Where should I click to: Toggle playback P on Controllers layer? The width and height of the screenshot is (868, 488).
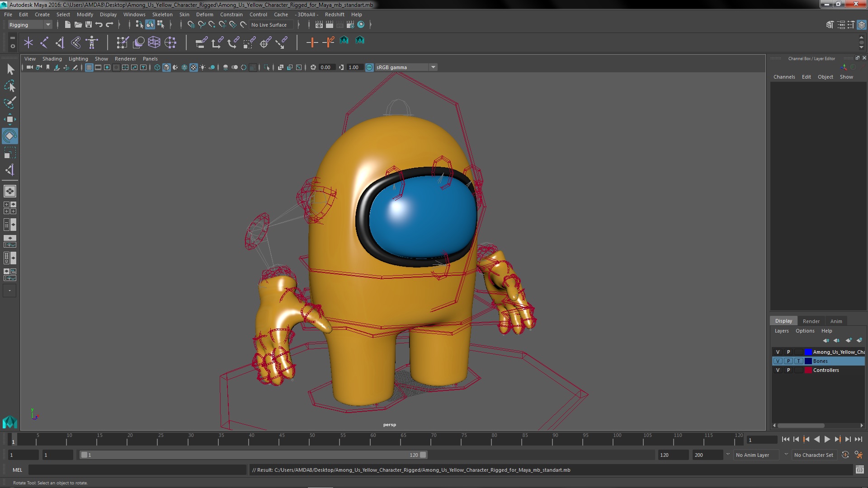(x=788, y=370)
